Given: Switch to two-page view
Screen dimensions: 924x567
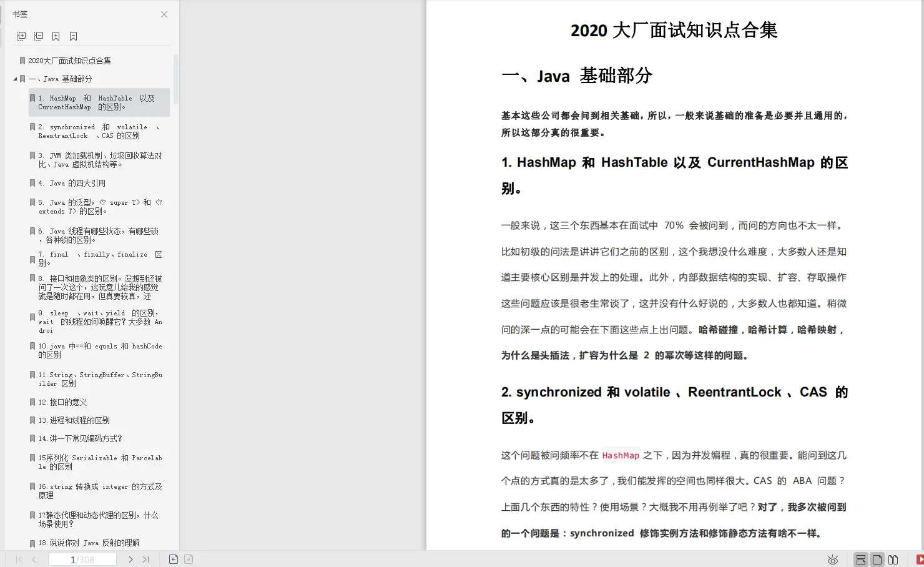Looking at the screenshot, I should 893,560.
